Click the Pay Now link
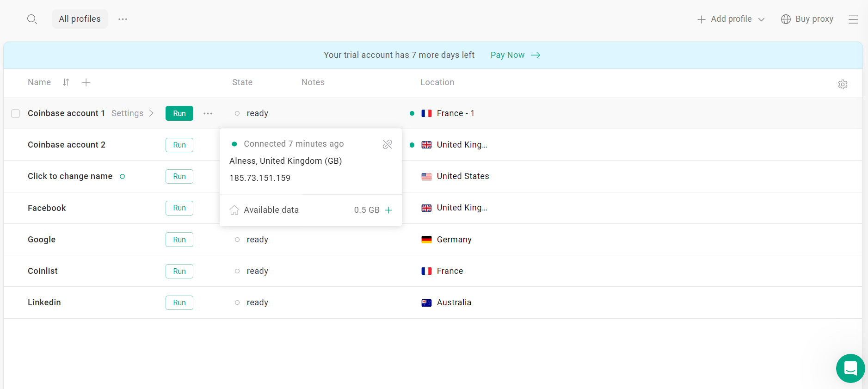The height and width of the screenshot is (389, 868). point(507,55)
